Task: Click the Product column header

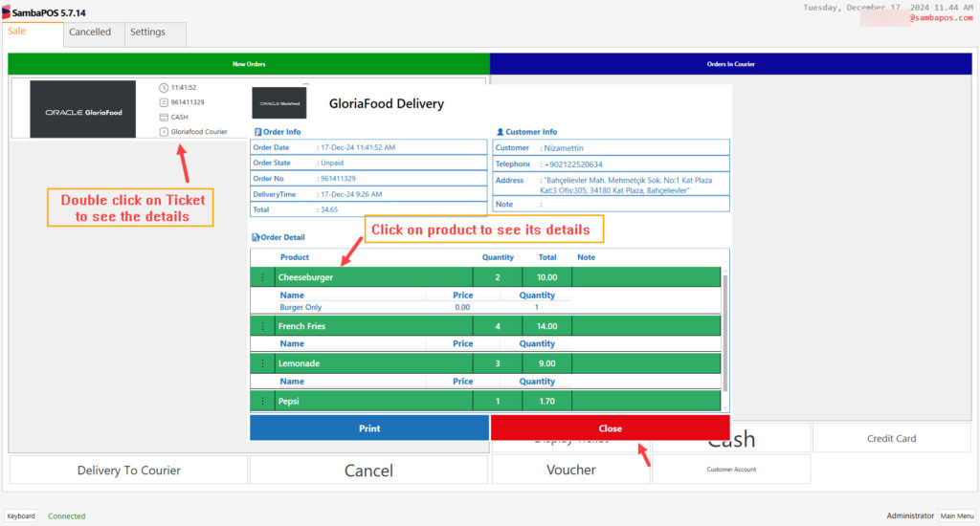Action: (x=295, y=257)
